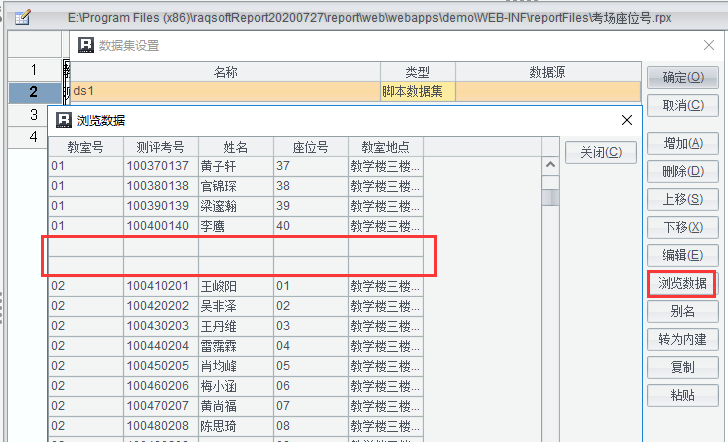Close the 数据集设置 dialog with X
The height and width of the screenshot is (442, 728).
point(708,45)
